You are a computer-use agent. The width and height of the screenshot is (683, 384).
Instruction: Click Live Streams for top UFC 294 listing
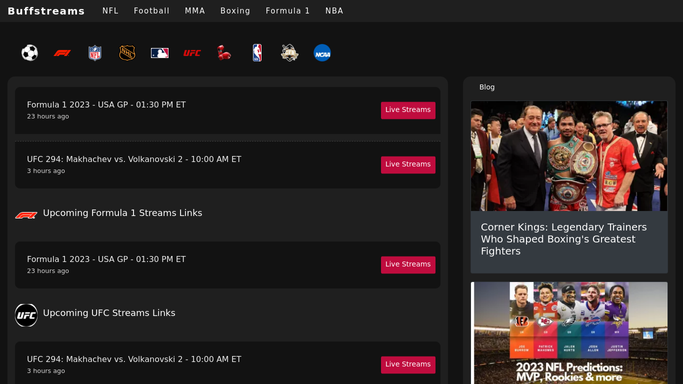408,165
